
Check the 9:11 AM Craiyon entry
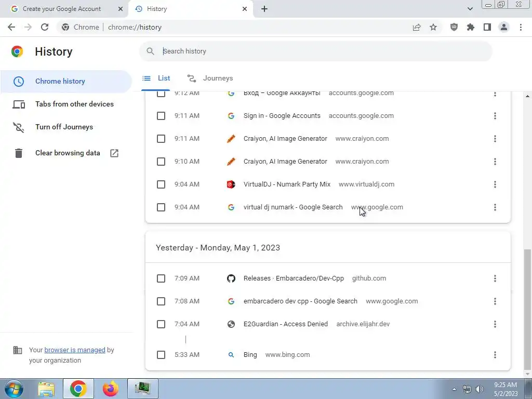(161, 139)
